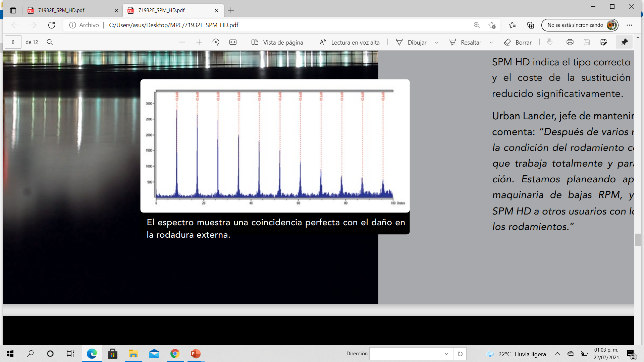Toggle the Borrar eraser tool
Screen dimensions: 644x362
click(518, 42)
